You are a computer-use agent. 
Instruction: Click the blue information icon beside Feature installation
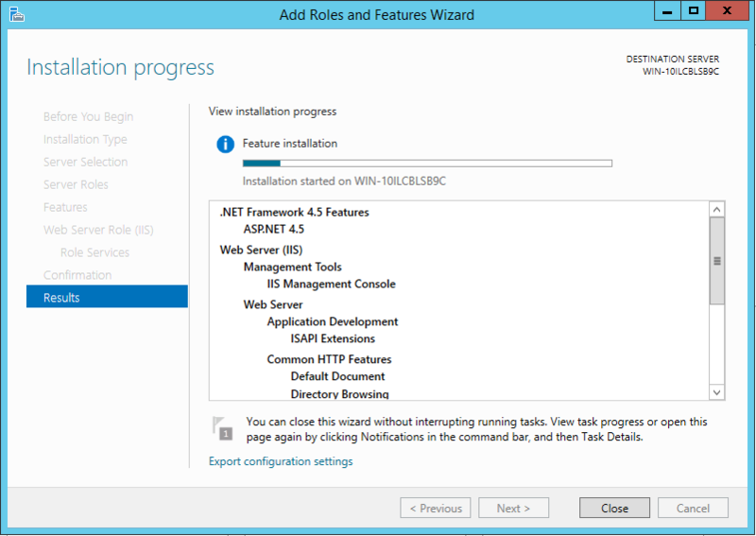click(x=225, y=144)
